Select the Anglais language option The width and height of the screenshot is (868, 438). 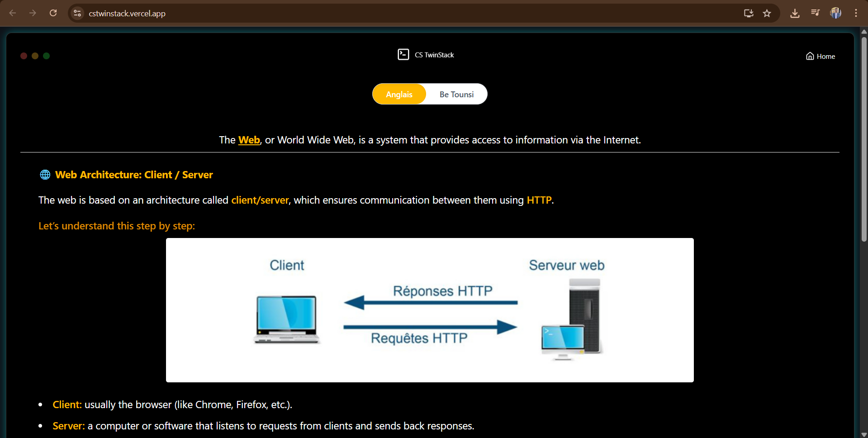pyautogui.click(x=399, y=94)
